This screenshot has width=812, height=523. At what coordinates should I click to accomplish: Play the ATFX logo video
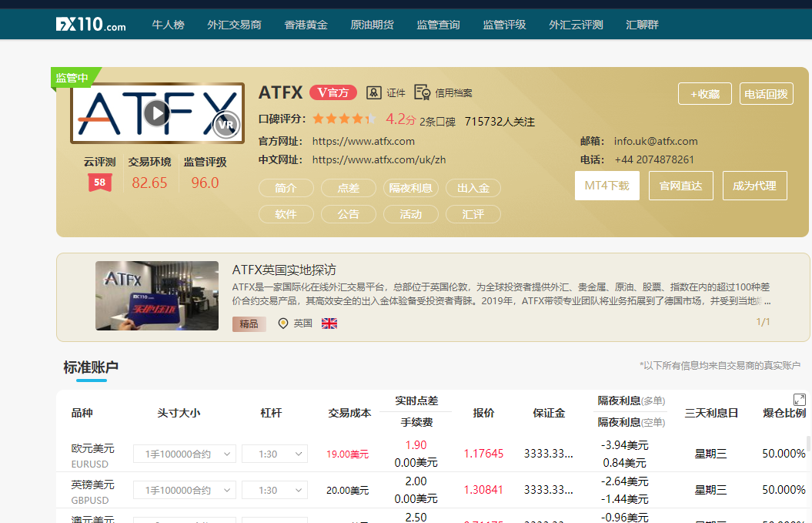[x=156, y=112]
